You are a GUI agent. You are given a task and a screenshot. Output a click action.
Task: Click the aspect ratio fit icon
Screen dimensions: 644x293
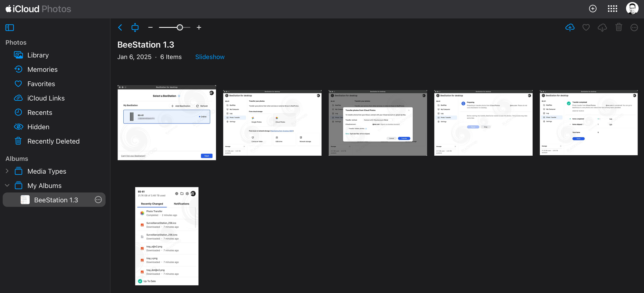coord(135,28)
